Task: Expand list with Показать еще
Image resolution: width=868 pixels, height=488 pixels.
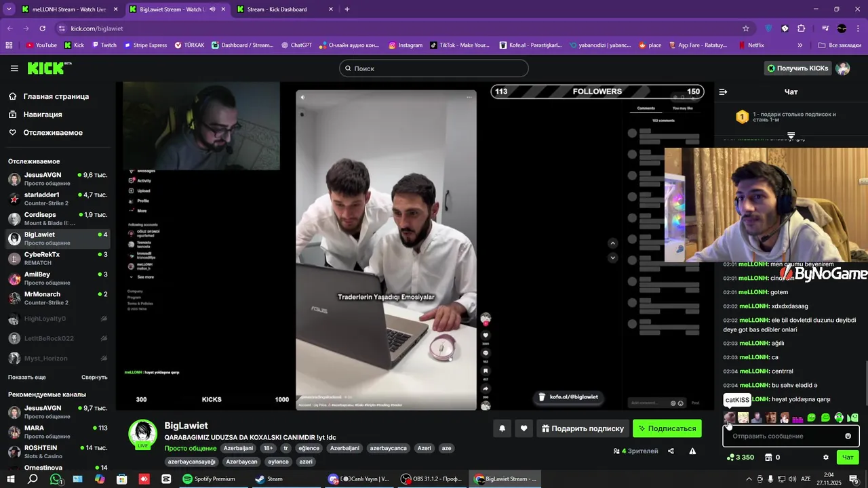Action: pos(27,377)
